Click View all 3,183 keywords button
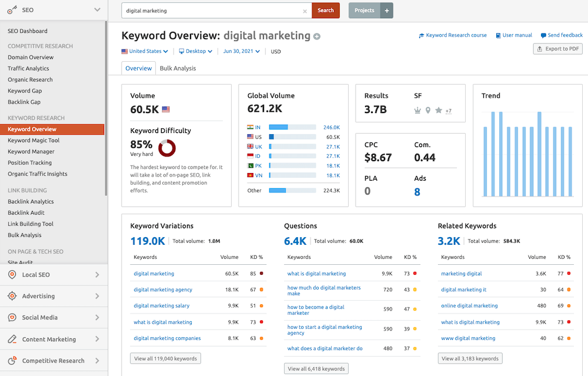588x376 pixels. [470, 358]
